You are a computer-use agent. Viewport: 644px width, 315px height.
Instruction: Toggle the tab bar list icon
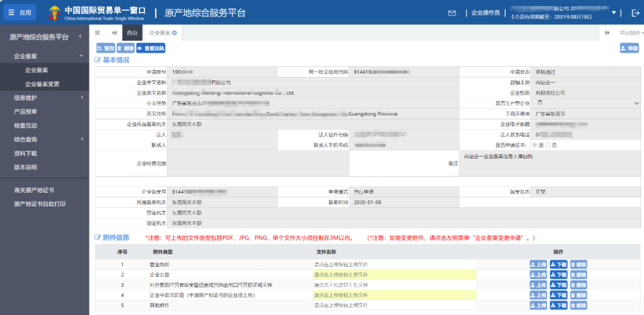click(97, 33)
